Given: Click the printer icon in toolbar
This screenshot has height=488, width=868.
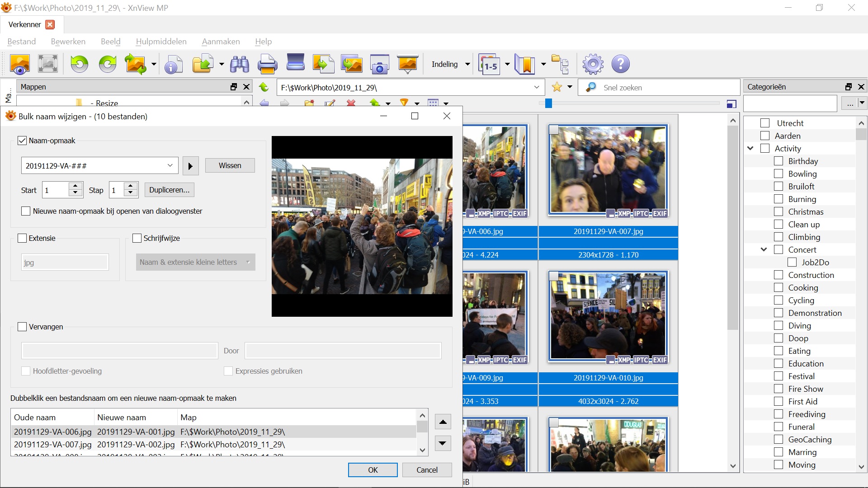Looking at the screenshot, I should [x=267, y=64].
